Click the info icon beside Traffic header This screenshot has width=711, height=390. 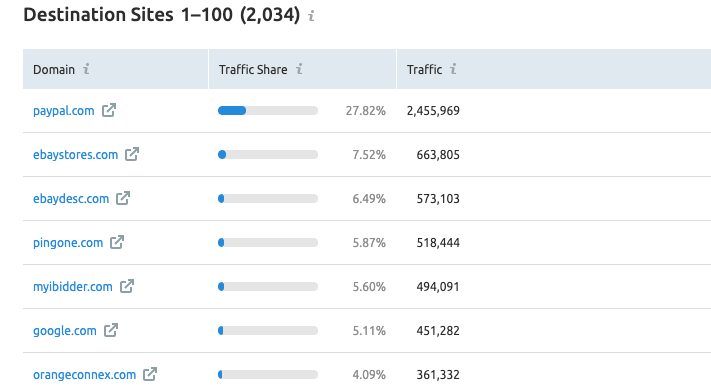point(453,69)
